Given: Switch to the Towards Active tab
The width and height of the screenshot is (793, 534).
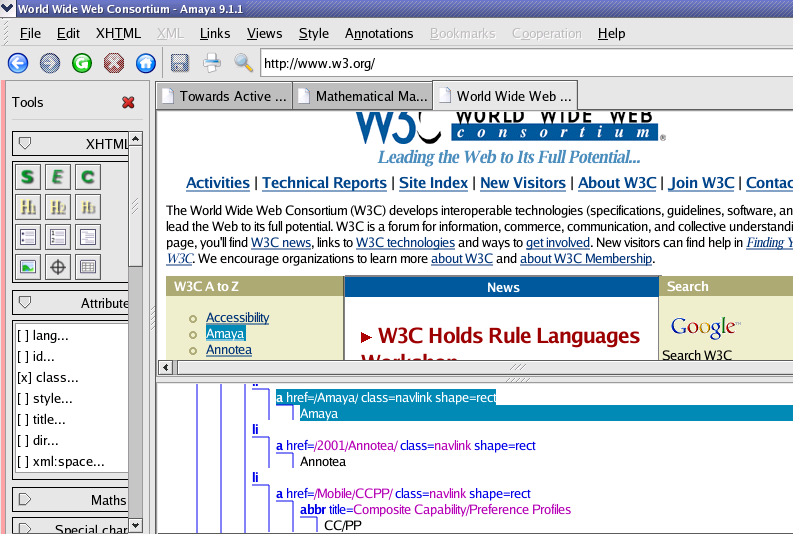Looking at the screenshot, I should [225, 96].
